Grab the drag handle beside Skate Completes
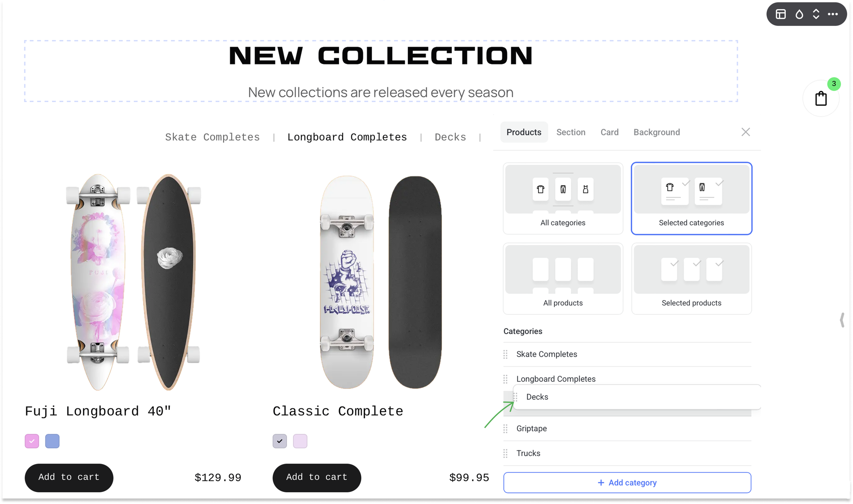Image resolution: width=853 pixels, height=504 pixels. (506, 354)
